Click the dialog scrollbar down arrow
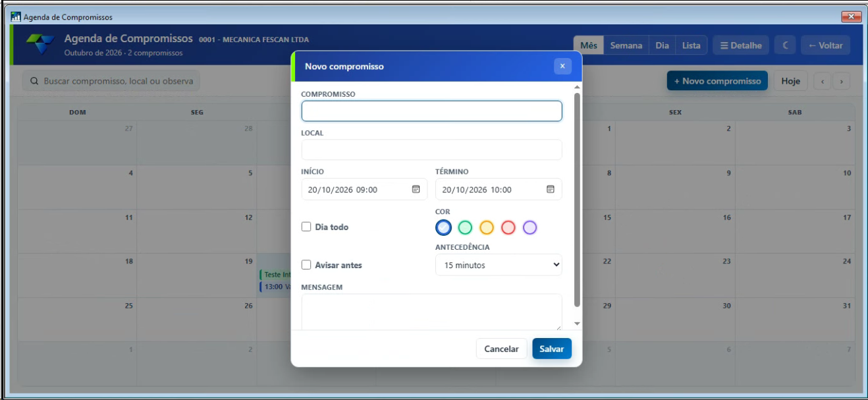The image size is (868, 400). 578,324
